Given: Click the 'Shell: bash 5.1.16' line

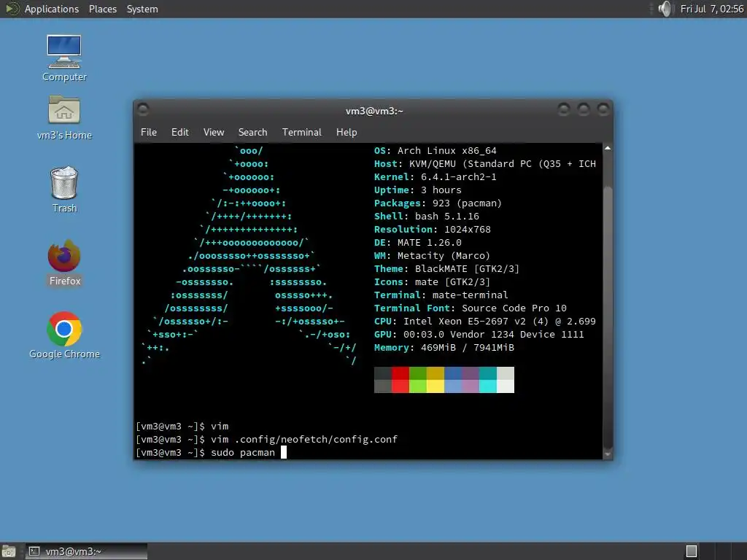Looking at the screenshot, I should pos(426,216).
